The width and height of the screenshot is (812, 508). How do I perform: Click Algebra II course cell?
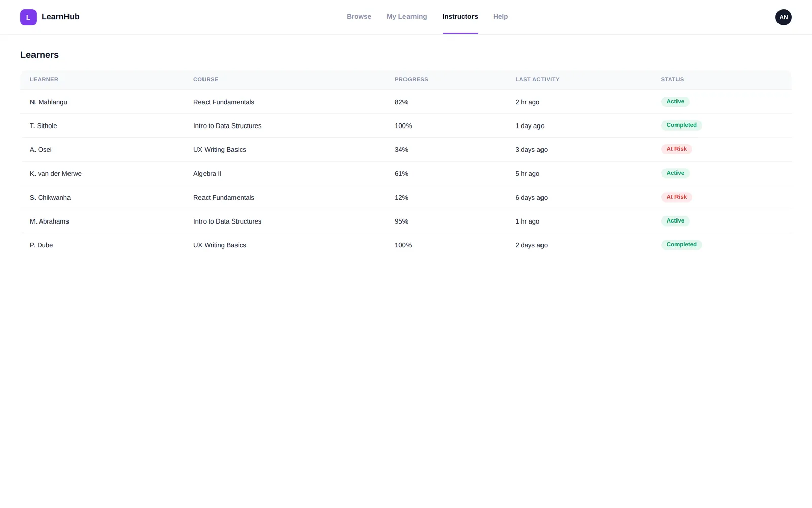pyautogui.click(x=208, y=174)
